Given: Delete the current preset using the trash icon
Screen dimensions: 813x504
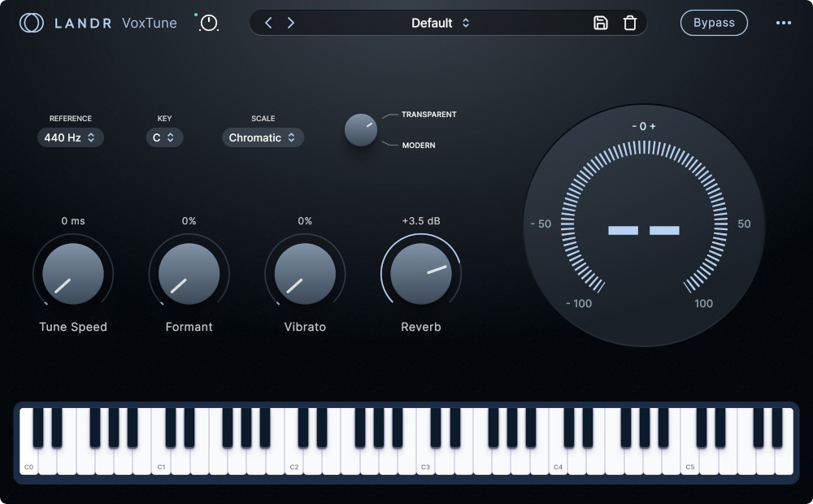Looking at the screenshot, I should coord(630,23).
